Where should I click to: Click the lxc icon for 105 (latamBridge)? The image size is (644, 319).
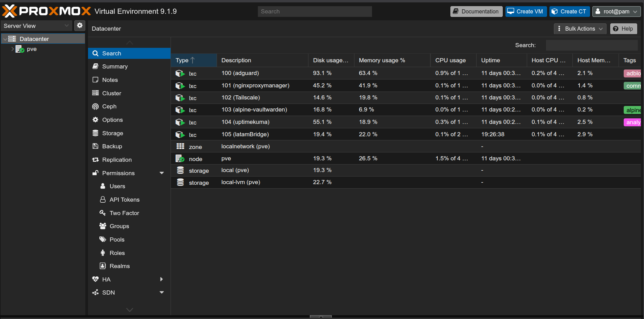click(x=180, y=135)
